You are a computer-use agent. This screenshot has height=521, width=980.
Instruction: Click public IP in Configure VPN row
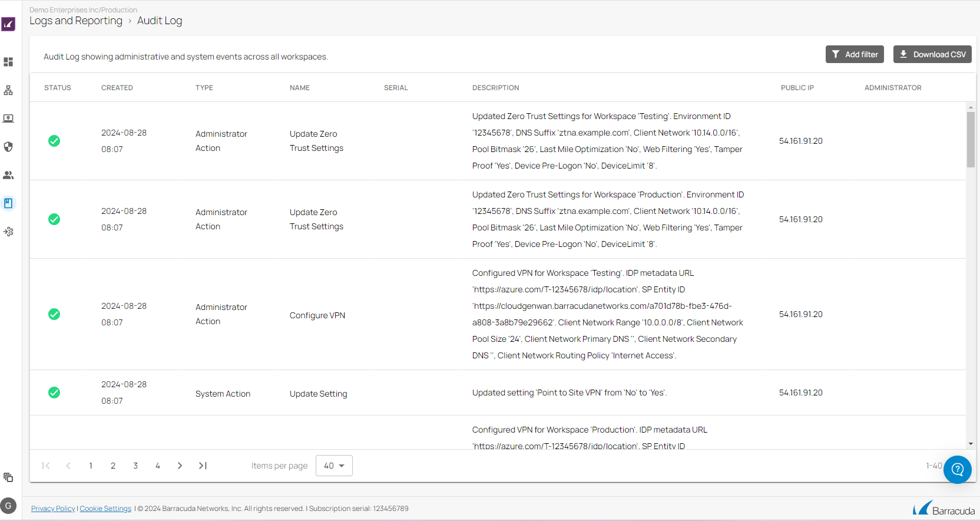pos(801,314)
